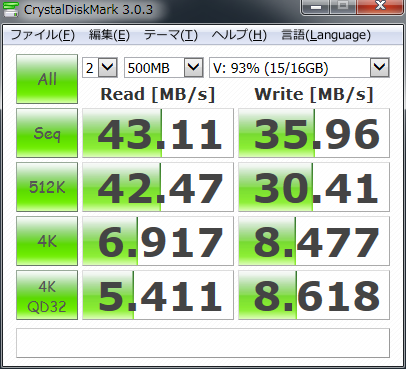Start the 512K benchmark test

click(x=47, y=187)
